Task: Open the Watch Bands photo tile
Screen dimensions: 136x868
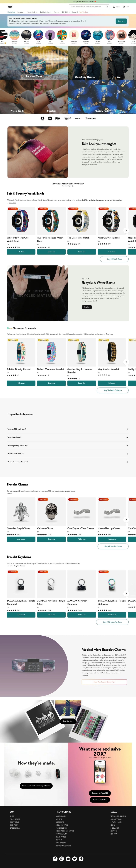Action: pos(17,96)
